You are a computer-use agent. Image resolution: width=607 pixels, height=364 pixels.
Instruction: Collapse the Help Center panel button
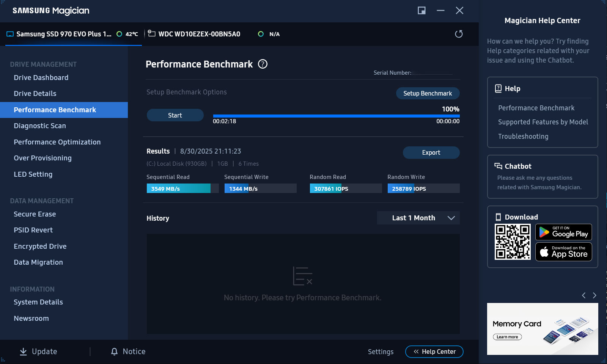pyautogui.click(x=434, y=351)
